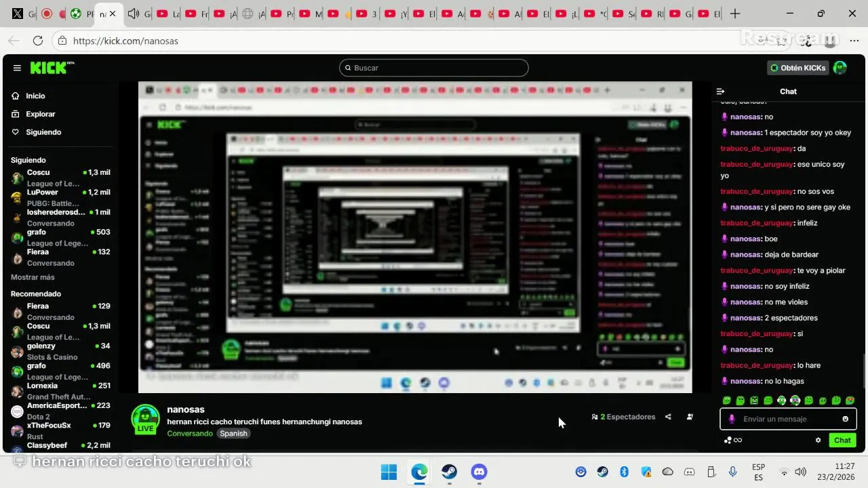The width and height of the screenshot is (868, 488).
Task: Open the grafo channel showing 503 viewers
Action: coord(60,237)
